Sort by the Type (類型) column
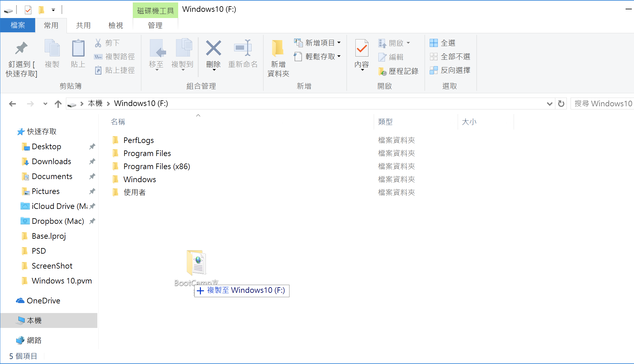The width and height of the screenshot is (634, 364). point(385,122)
